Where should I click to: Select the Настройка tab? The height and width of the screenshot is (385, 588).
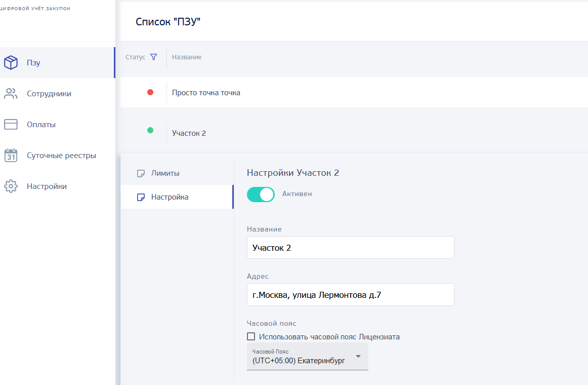tap(170, 197)
